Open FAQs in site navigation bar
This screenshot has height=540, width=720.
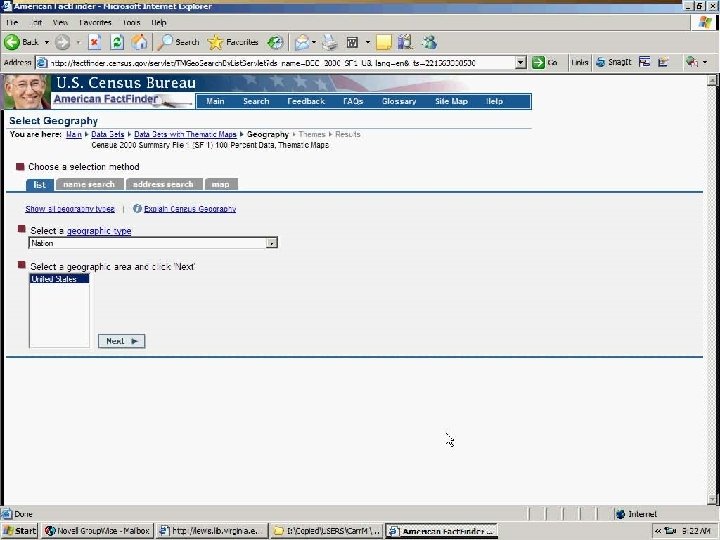(353, 101)
